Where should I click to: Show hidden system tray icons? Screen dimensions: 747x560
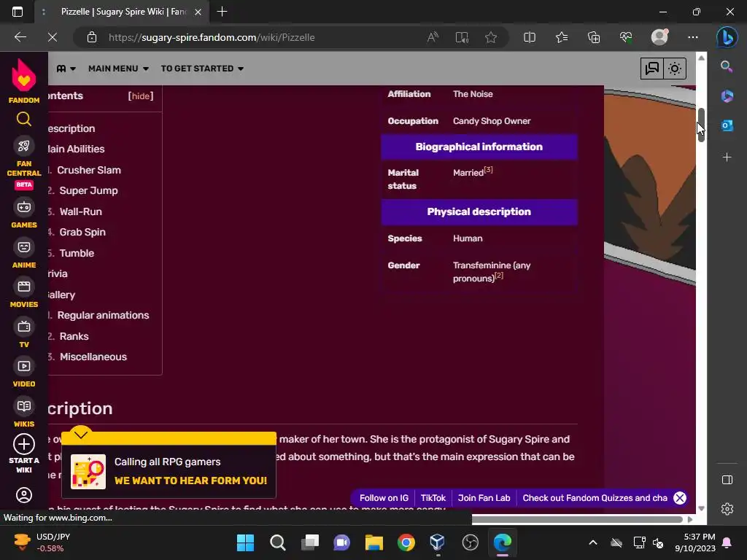pyautogui.click(x=592, y=542)
